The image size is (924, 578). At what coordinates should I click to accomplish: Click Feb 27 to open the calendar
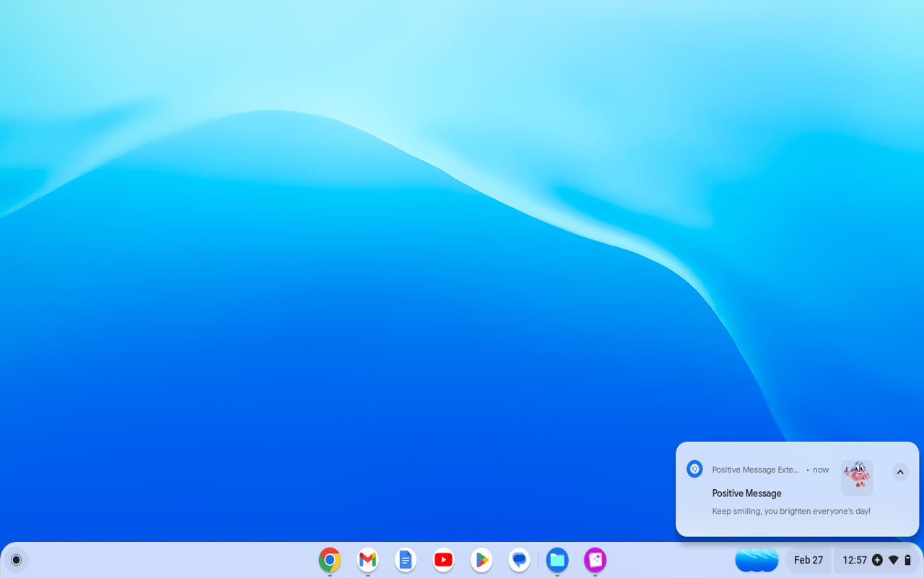[x=808, y=559]
